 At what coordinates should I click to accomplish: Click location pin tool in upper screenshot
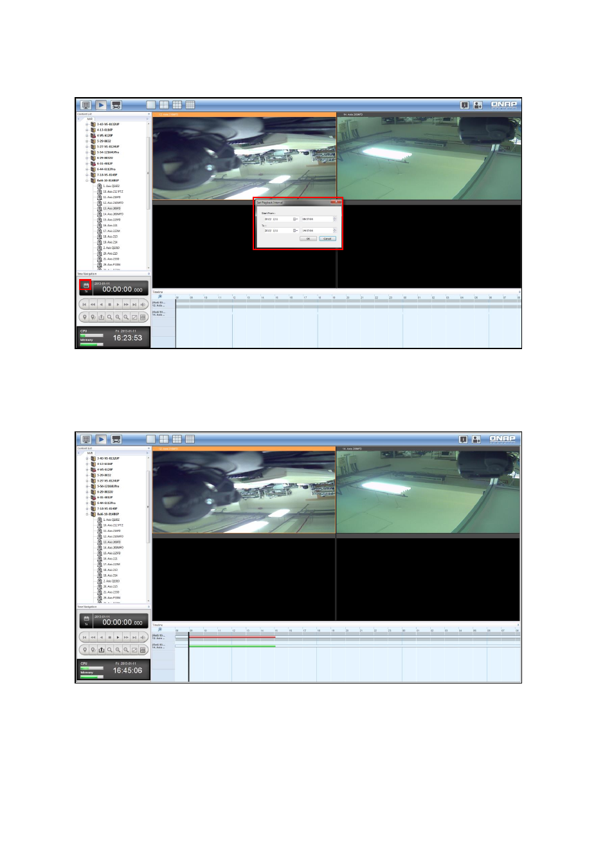click(84, 317)
